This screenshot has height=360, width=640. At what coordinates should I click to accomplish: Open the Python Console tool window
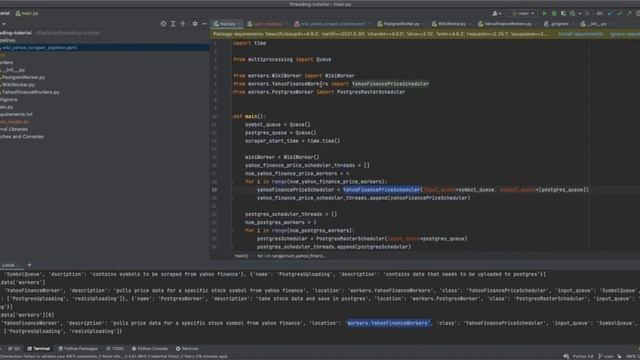coord(150,349)
